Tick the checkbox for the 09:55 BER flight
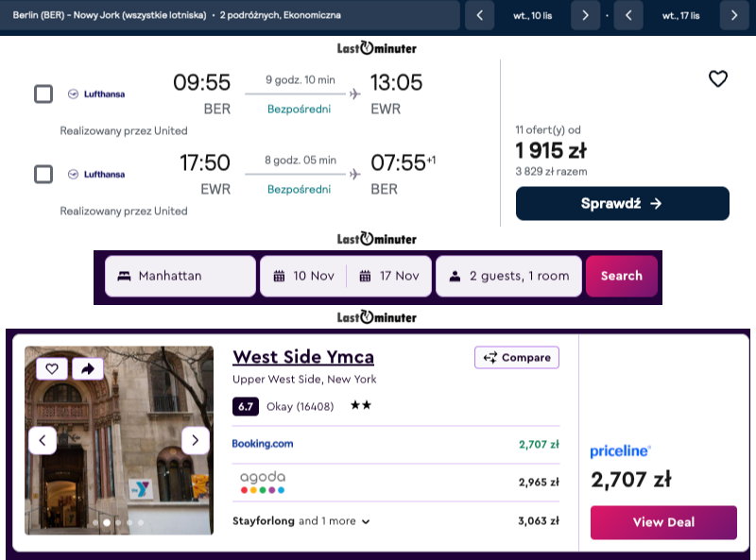This screenshot has height=560, width=756. click(43, 94)
